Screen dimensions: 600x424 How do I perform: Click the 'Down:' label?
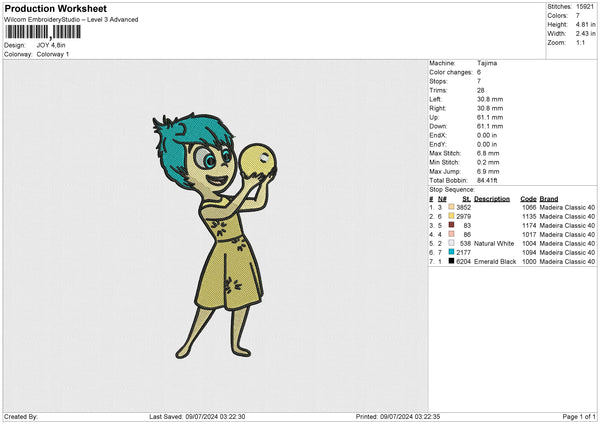(438, 126)
